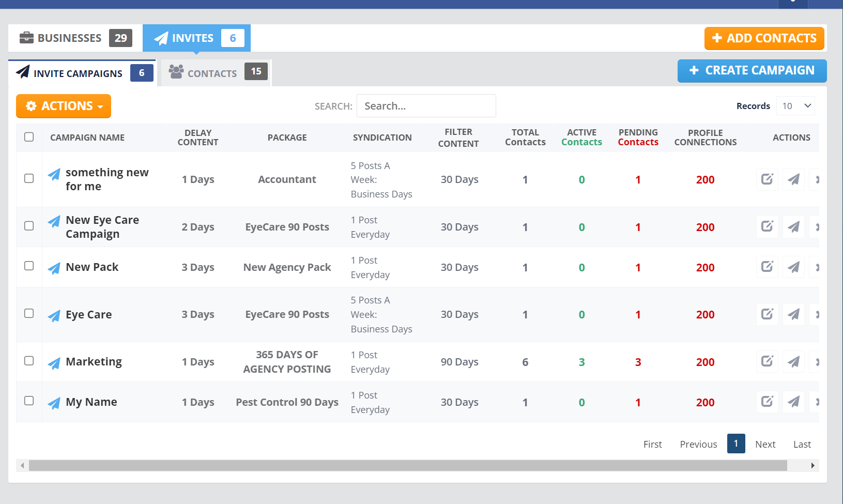Expand the Records per page dropdown
The image size is (843, 504).
click(795, 106)
